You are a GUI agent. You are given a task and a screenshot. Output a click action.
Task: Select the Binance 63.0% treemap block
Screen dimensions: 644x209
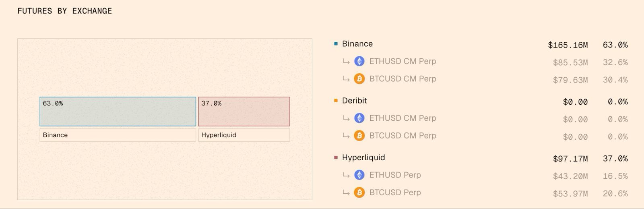118,112
